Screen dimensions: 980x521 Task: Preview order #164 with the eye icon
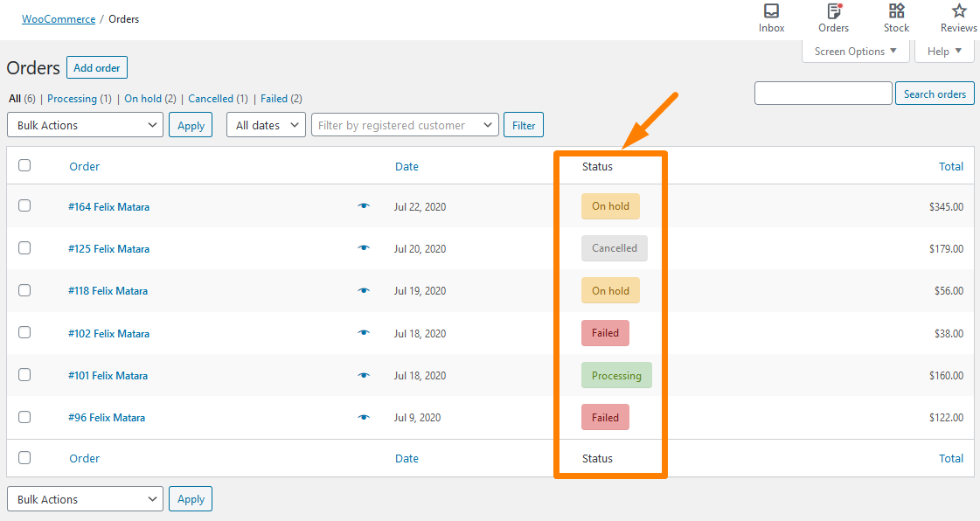pos(364,206)
